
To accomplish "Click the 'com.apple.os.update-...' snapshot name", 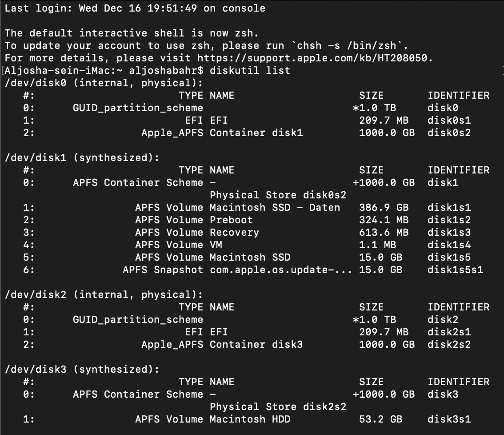I will pos(280,270).
